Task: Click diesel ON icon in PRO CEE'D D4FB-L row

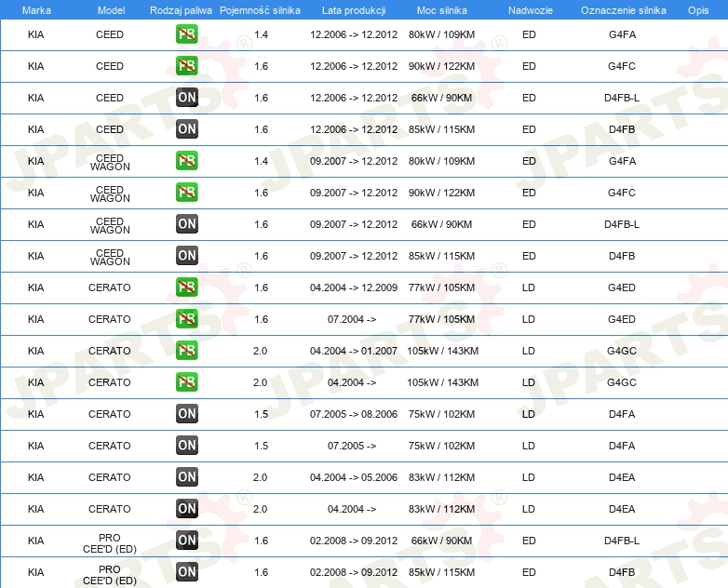Action: click(x=186, y=540)
